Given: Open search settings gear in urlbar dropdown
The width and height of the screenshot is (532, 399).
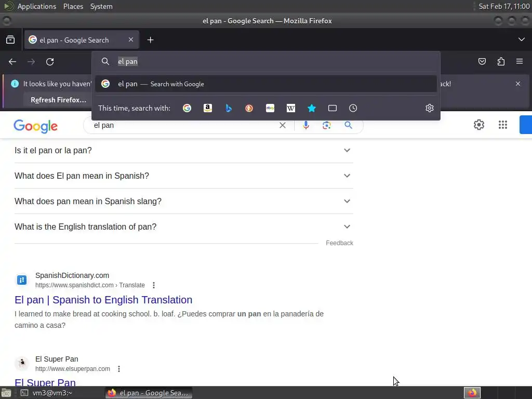Looking at the screenshot, I should tap(430, 108).
